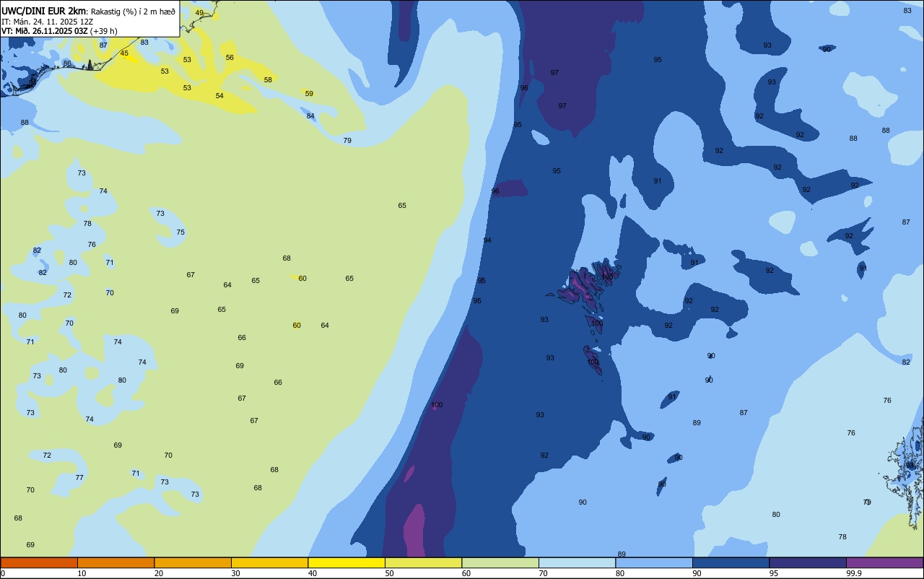
Task: Click the humidity value 84 on the map
Action: point(310,116)
